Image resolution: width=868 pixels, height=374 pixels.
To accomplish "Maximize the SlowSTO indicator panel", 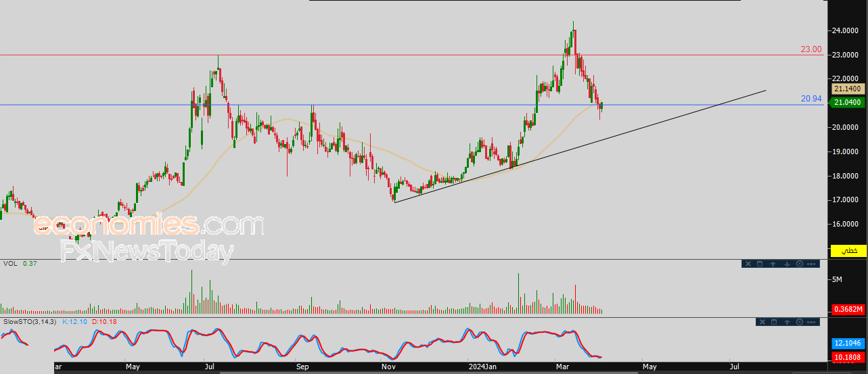I will (x=774, y=322).
